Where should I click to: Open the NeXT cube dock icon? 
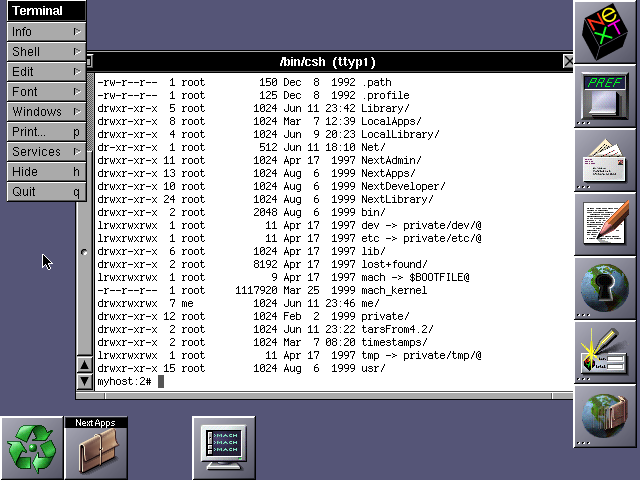coord(605,32)
